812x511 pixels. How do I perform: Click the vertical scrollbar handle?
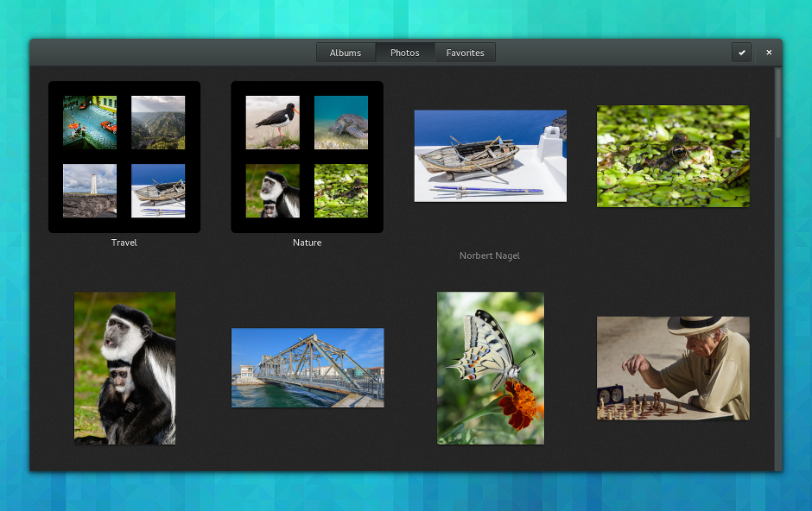(777, 104)
